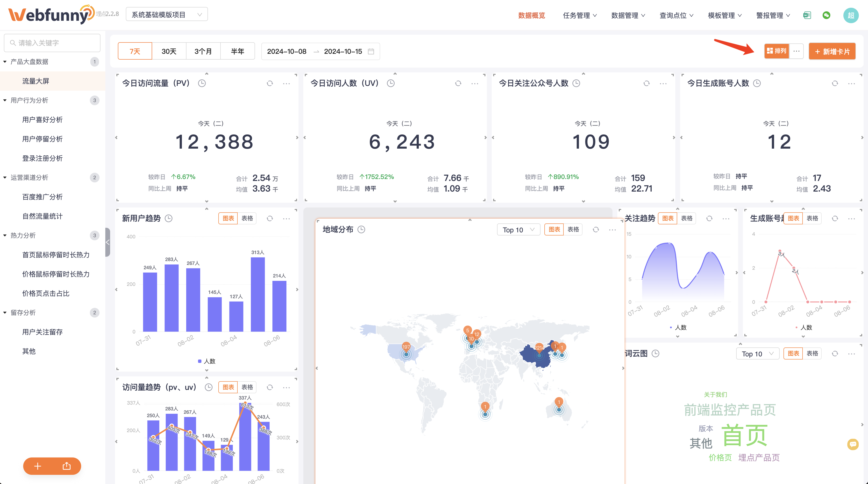Viewport: 868px width, 484px height.
Task: Switch 新用户趋势 to 图表 view
Action: point(228,218)
